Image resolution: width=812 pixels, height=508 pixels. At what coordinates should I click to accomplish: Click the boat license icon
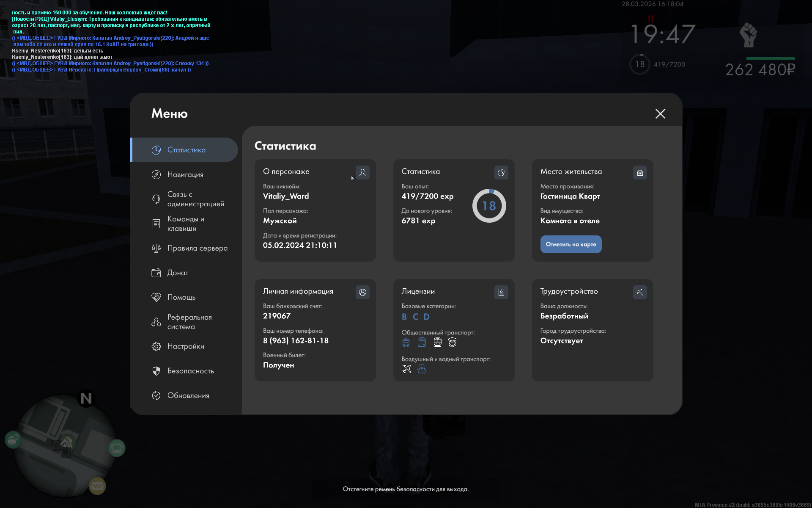click(x=422, y=369)
